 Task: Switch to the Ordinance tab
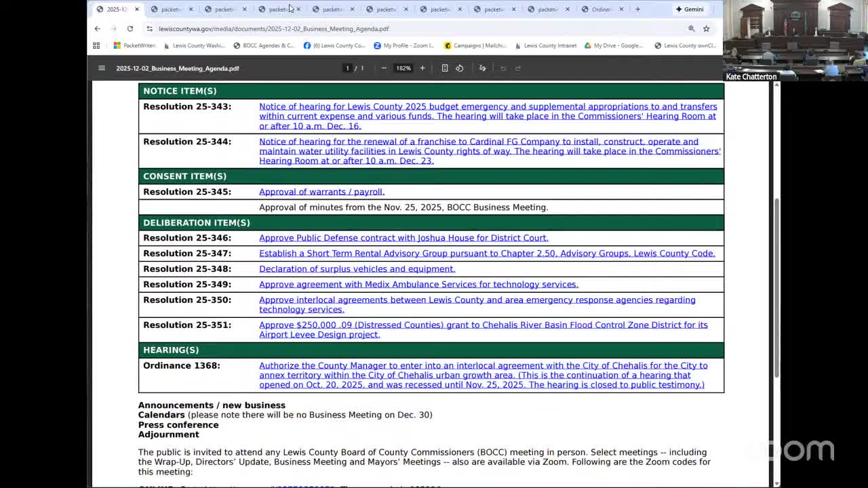600,9
